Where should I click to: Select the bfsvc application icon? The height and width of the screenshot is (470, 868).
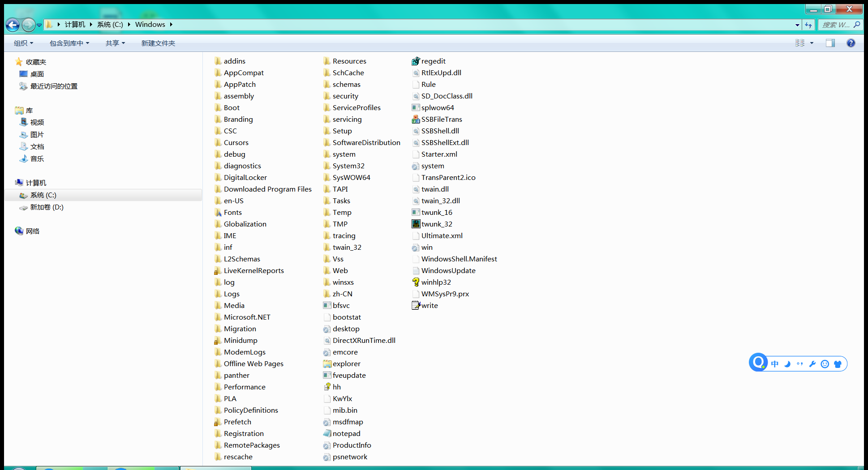coord(327,305)
